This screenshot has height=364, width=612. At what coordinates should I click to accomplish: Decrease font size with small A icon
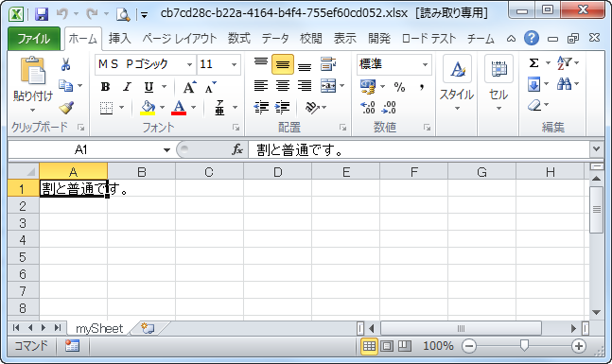(210, 87)
